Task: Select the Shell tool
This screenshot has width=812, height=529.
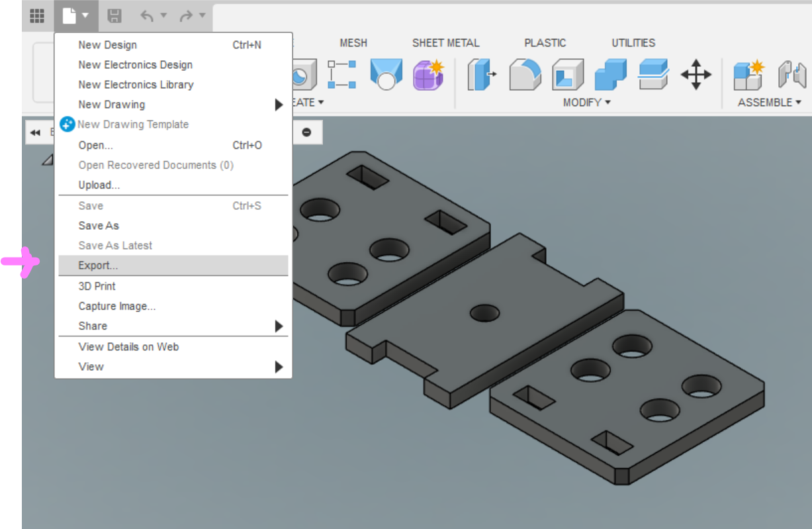Action: pos(567,74)
